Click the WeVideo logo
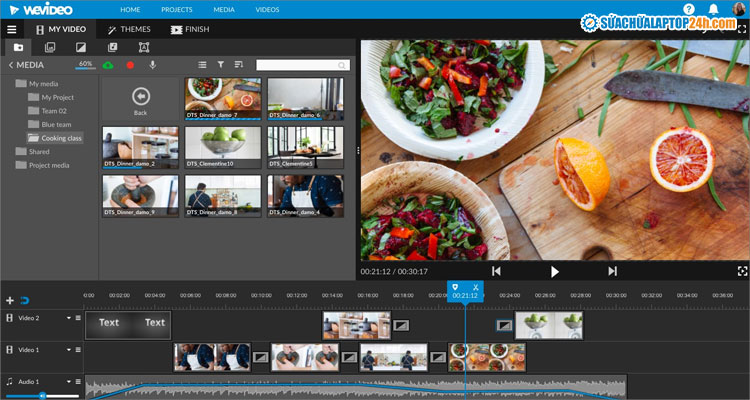The image size is (750, 400). tap(41, 9)
